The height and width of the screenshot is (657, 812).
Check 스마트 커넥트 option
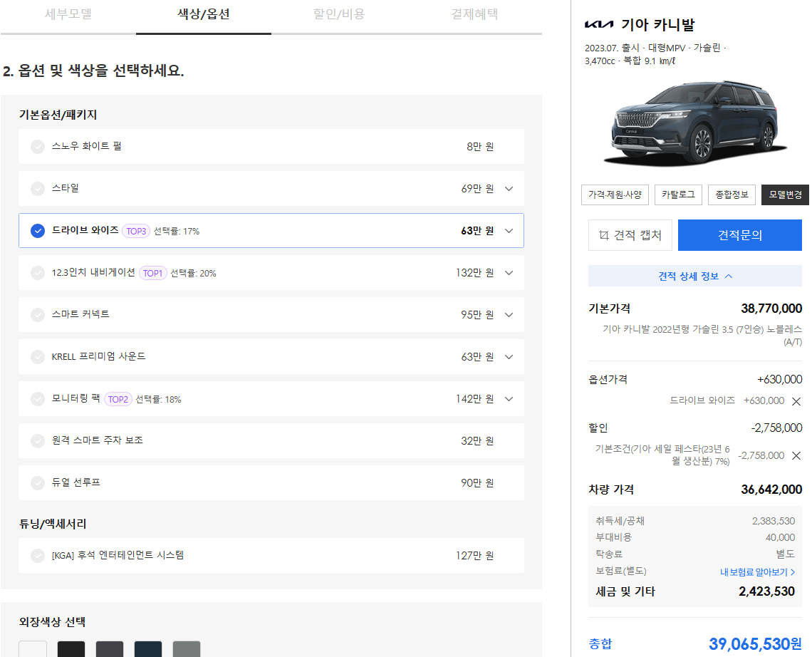pyautogui.click(x=37, y=314)
